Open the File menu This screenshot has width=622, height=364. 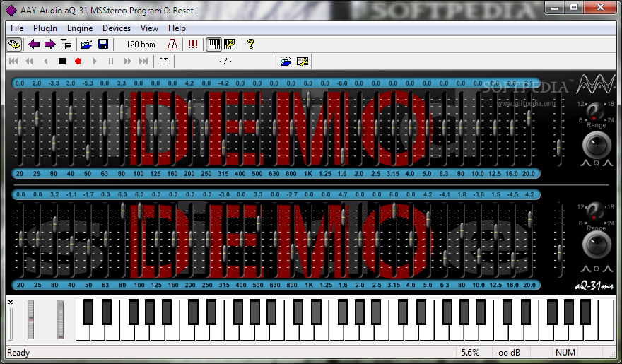(x=17, y=28)
